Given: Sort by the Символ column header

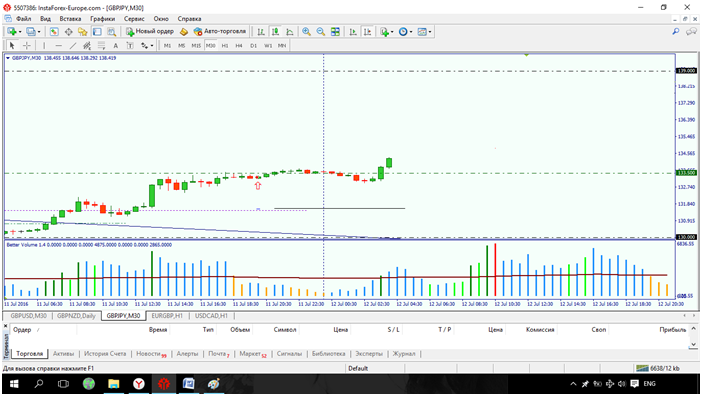Looking at the screenshot, I should (x=285, y=330).
